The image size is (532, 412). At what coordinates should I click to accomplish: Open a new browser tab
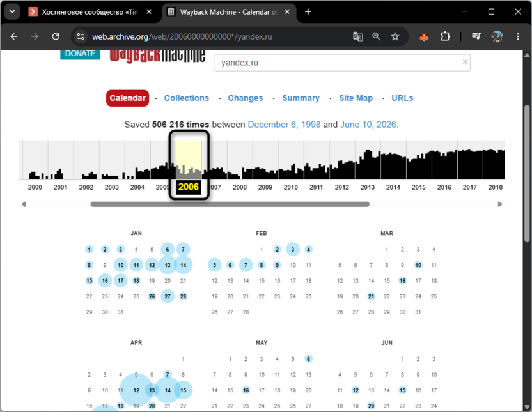(308, 12)
